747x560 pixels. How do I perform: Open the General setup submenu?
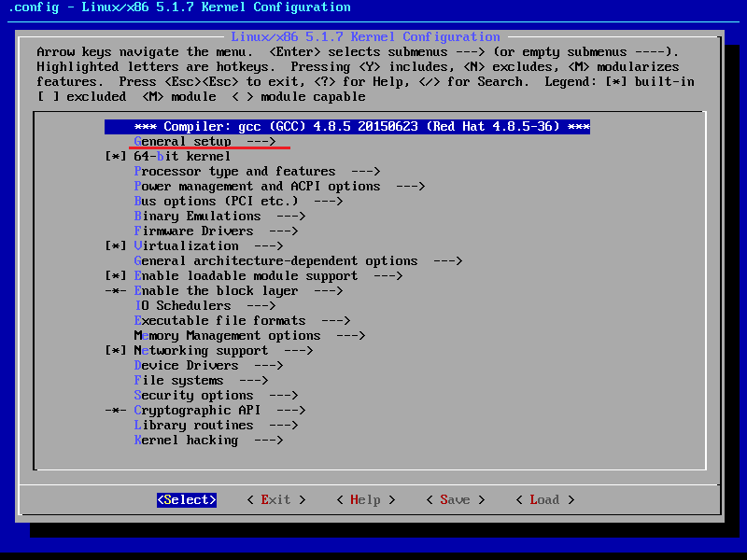[x=204, y=142]
